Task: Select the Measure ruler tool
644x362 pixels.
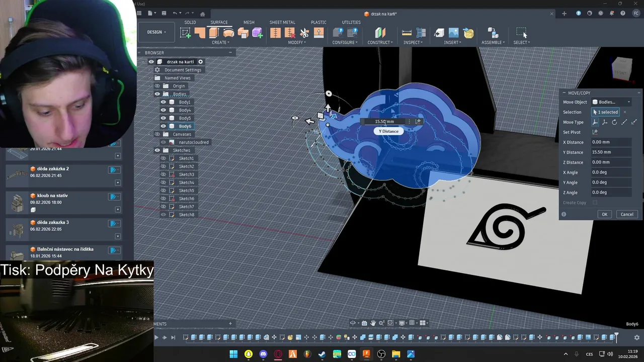Action: click(406, 33)
